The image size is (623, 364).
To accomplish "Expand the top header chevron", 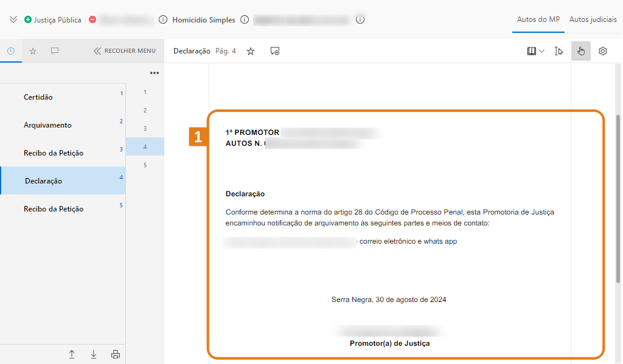I will pyautogui.click(x=13, y=19).
